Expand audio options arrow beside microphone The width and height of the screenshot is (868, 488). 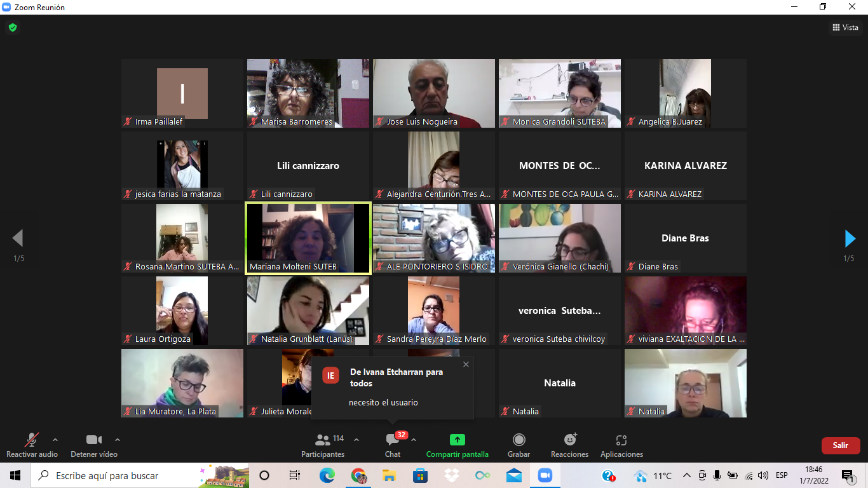click(x=55, y=440)
